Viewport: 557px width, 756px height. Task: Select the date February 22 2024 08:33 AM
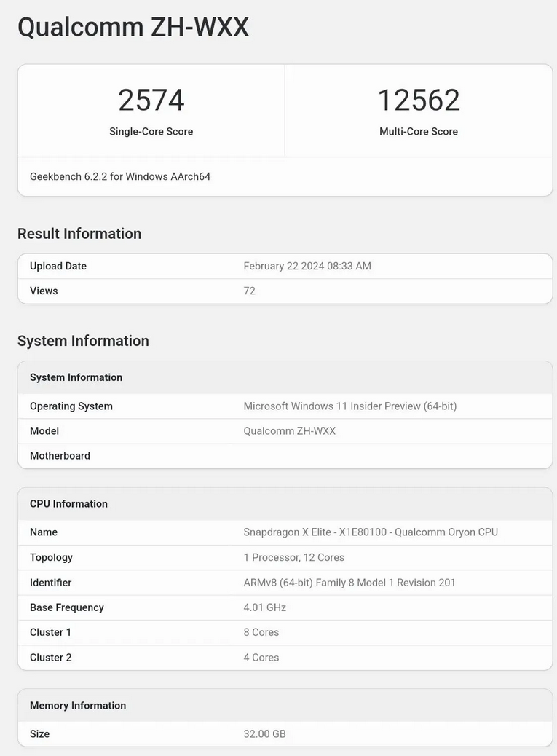pos(307,266)
